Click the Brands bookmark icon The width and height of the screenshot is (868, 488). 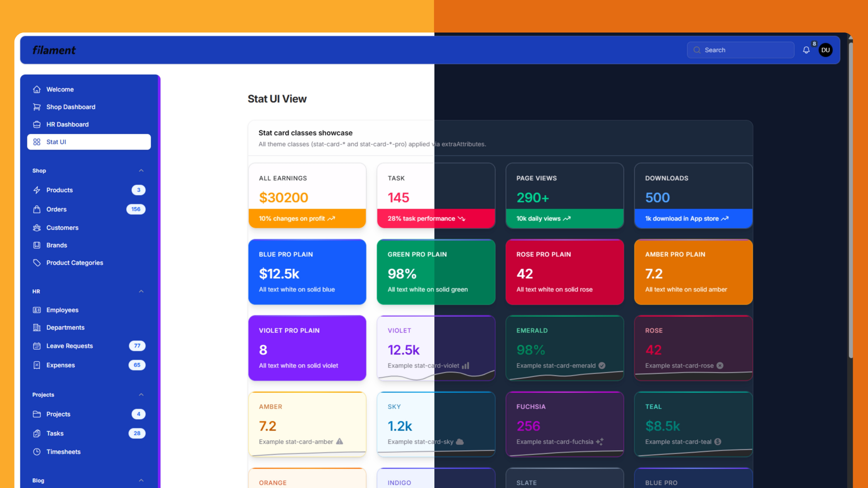(37, 245)
